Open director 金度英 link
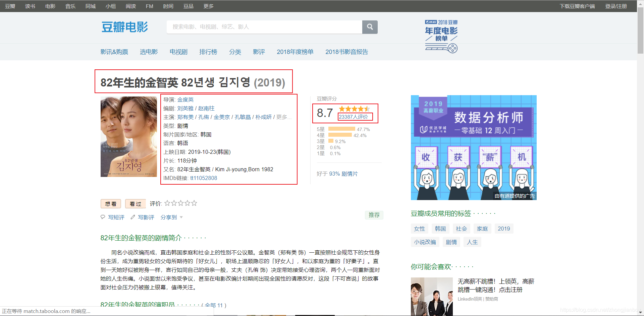Viewport: 644px width, 316px height. click(x=185, y=100)
